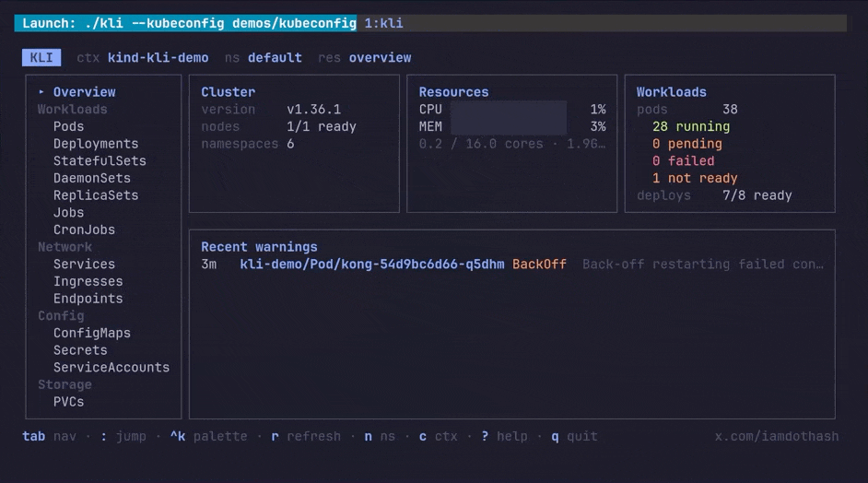
Task: Click the c ctx shortcut hint
Action: [438, 436]
